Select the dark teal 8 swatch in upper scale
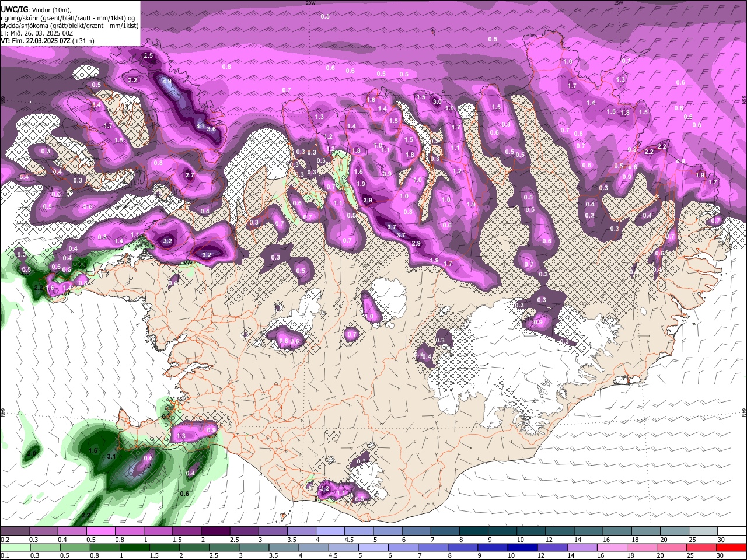 [x=474, y=531]
